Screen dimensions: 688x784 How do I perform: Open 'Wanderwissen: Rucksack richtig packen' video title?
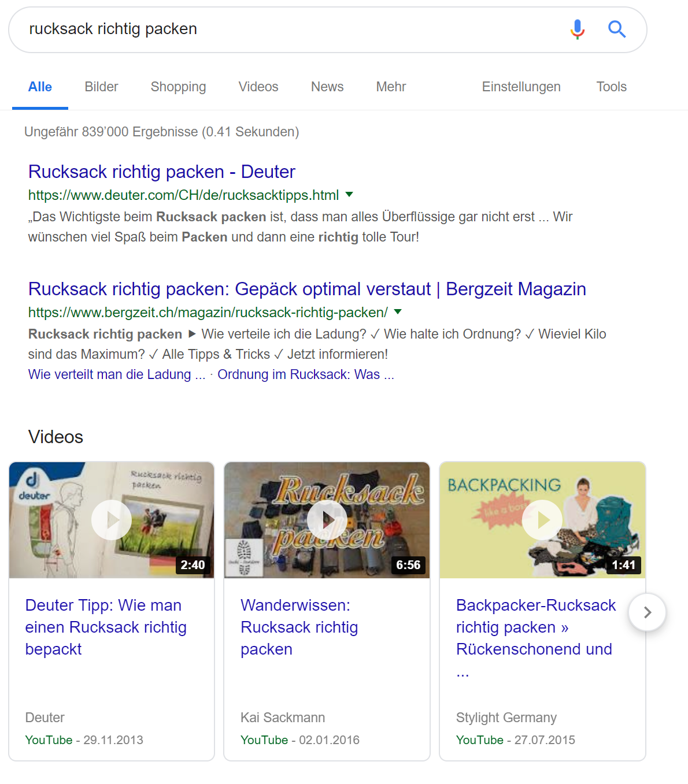[299, 627]
